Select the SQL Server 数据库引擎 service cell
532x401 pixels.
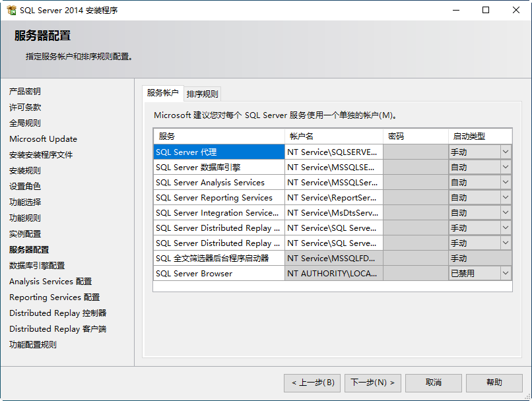click(219, 167)
